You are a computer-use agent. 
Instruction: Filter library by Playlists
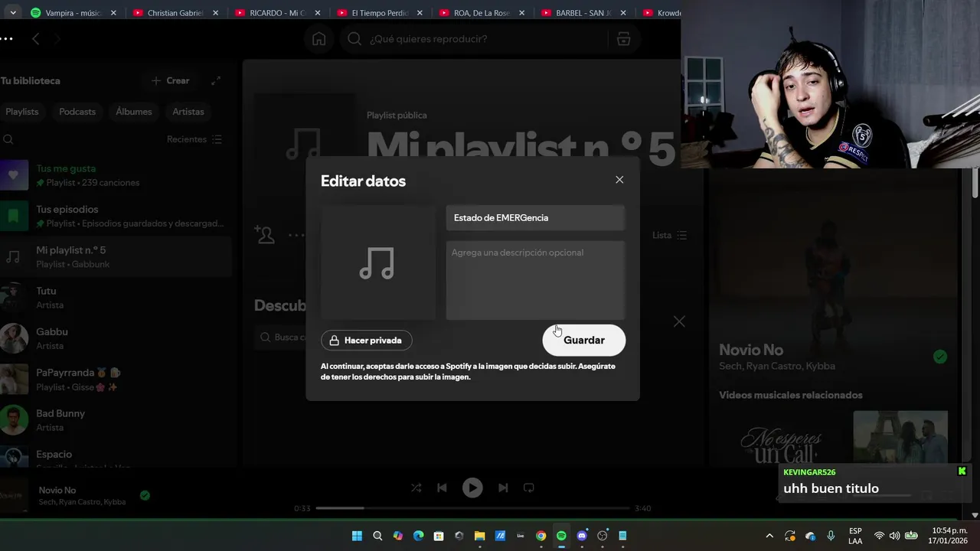[x=22, y=112]
